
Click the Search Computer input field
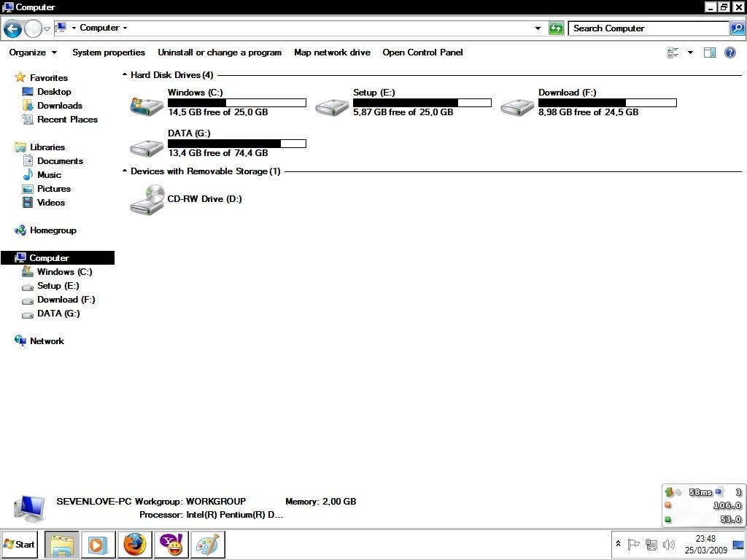click(648, 28)
